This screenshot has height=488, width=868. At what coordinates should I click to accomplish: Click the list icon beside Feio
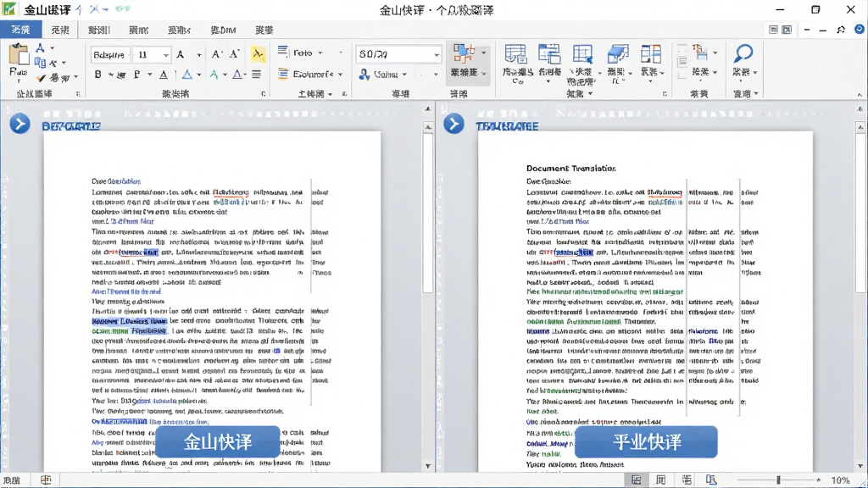[283, 52]
